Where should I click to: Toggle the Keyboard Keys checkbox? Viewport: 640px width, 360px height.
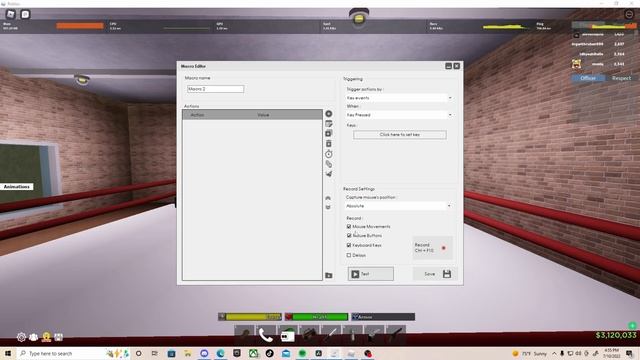pos(349,245)
